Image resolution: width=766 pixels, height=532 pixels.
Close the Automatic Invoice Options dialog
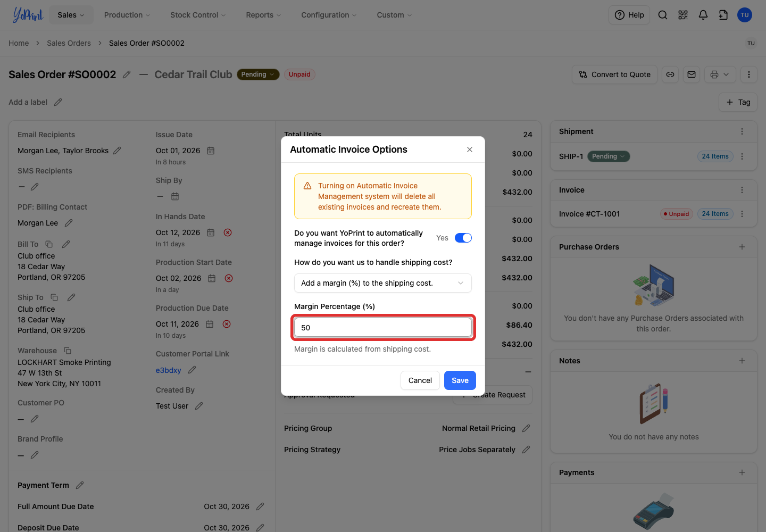click(470, 149)
